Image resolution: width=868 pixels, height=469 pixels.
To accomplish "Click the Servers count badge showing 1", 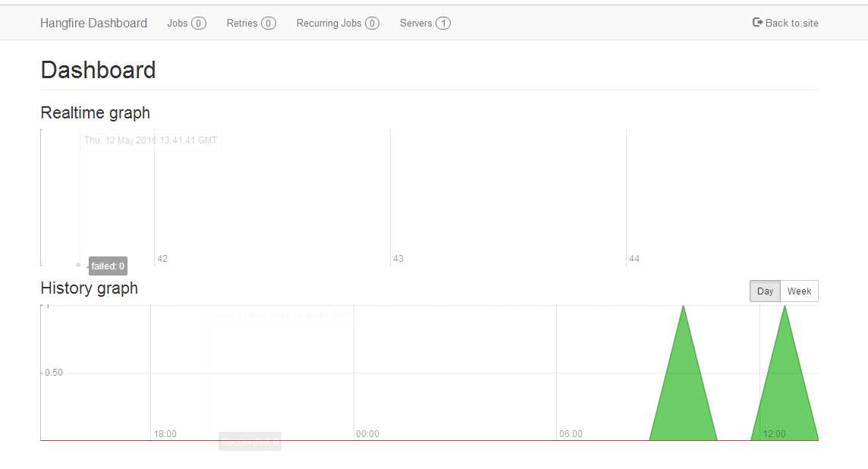I will tap(443, 24).
